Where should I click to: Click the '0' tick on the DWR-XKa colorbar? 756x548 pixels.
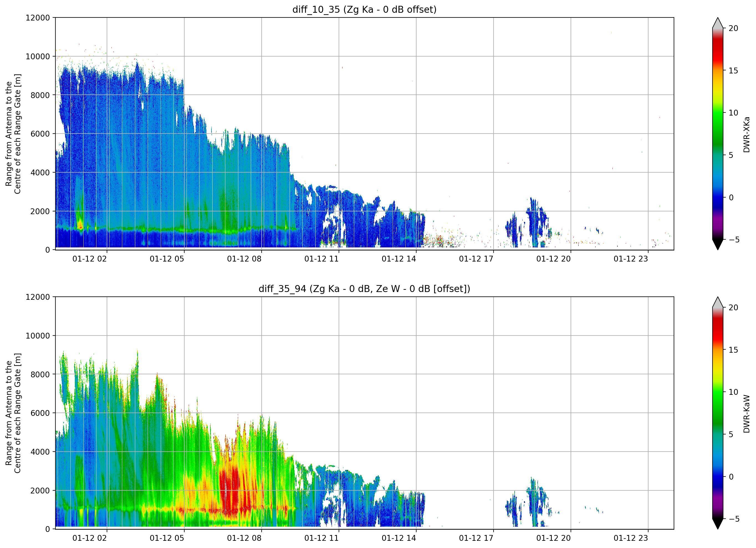click(x=731, y=197)
